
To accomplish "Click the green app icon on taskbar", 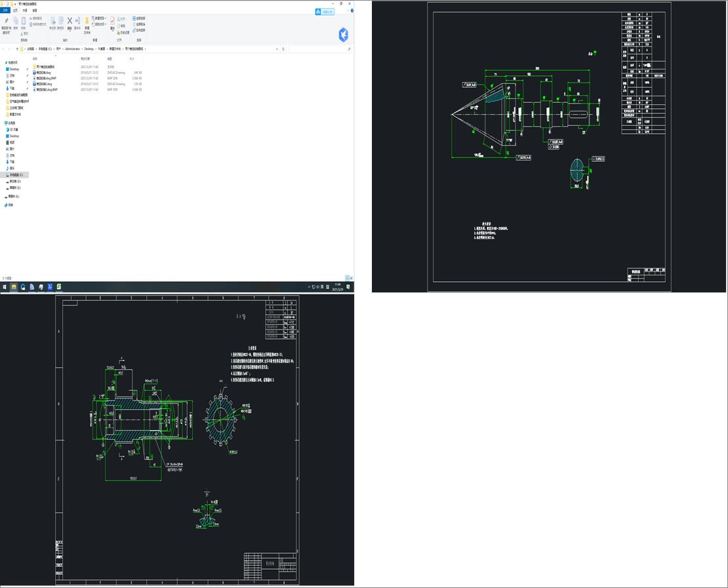I will [x=59, y=286].
